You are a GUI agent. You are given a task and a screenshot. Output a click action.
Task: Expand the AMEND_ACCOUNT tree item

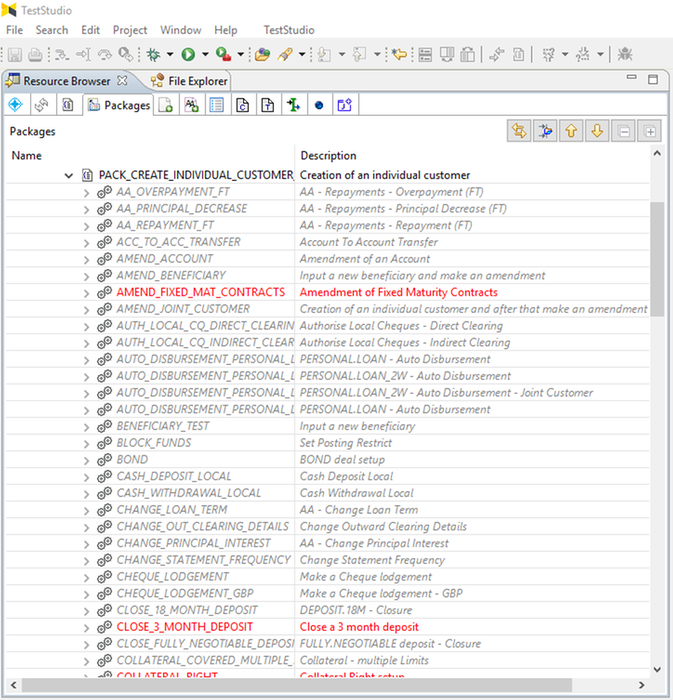(x=86, y=259)
